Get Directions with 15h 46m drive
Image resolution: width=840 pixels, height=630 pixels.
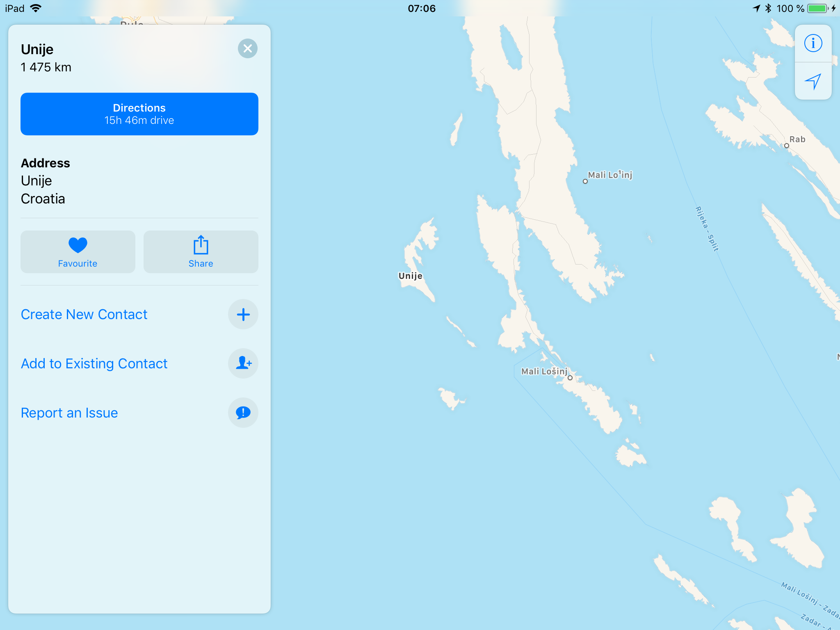(139, 114)
